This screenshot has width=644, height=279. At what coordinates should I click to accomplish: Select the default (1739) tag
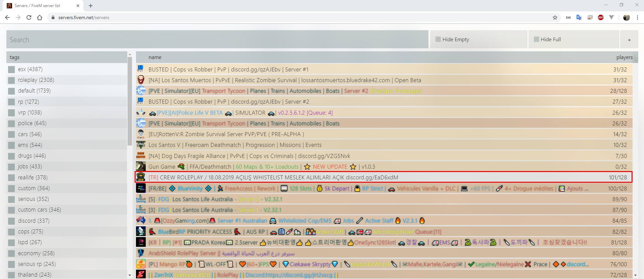(34, 91)
